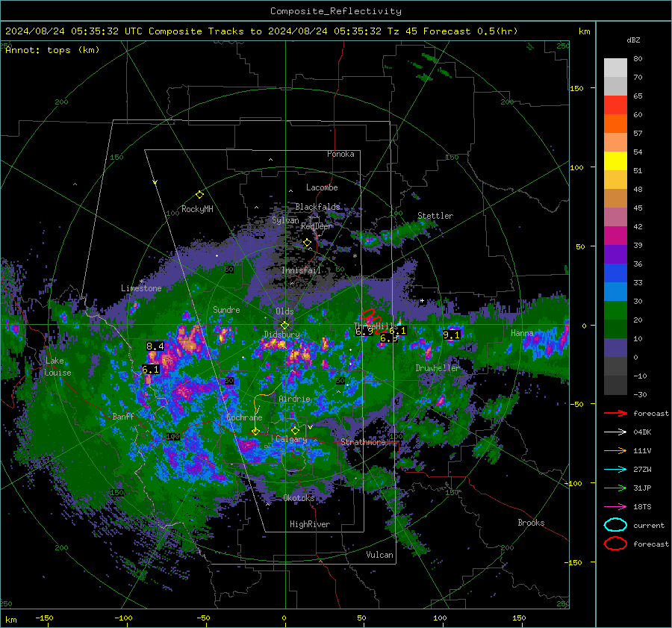Click the Ponoka city label
Viewport: 672px width, 628px height.
point(340,154)
